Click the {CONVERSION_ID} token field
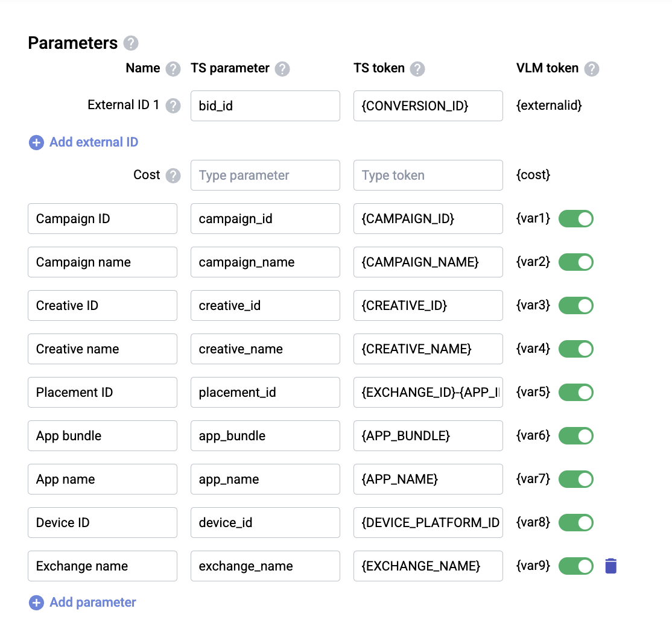The image size is (672, 626). (x=428, y=106)
